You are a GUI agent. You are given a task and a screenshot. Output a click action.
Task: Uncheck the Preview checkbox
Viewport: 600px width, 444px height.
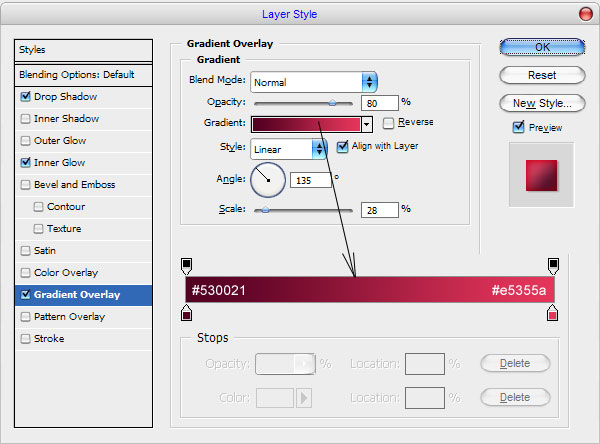pyautogui.click(x=518, y=127)
